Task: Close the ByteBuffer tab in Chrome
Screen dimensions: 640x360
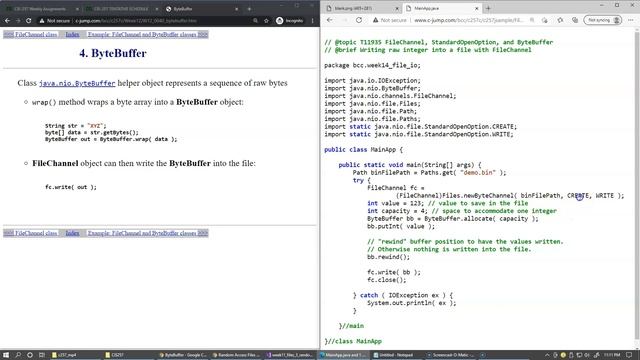Action: pos(236,9)
